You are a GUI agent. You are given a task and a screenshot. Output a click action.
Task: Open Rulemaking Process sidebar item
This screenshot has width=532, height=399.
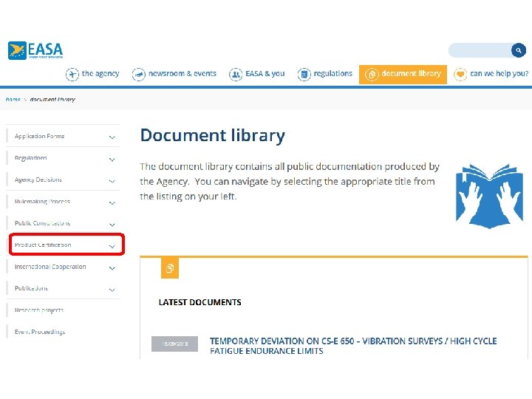point(42,201)
